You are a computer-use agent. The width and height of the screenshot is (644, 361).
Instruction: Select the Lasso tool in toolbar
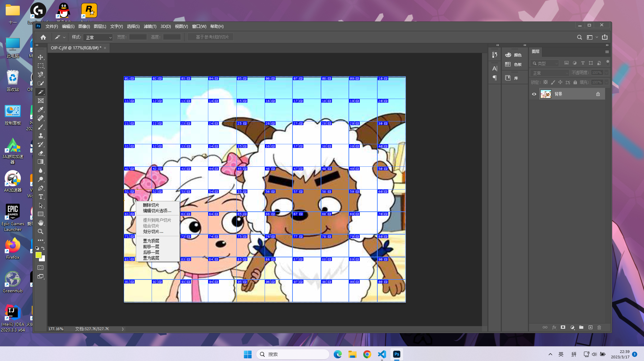point(41,74)
